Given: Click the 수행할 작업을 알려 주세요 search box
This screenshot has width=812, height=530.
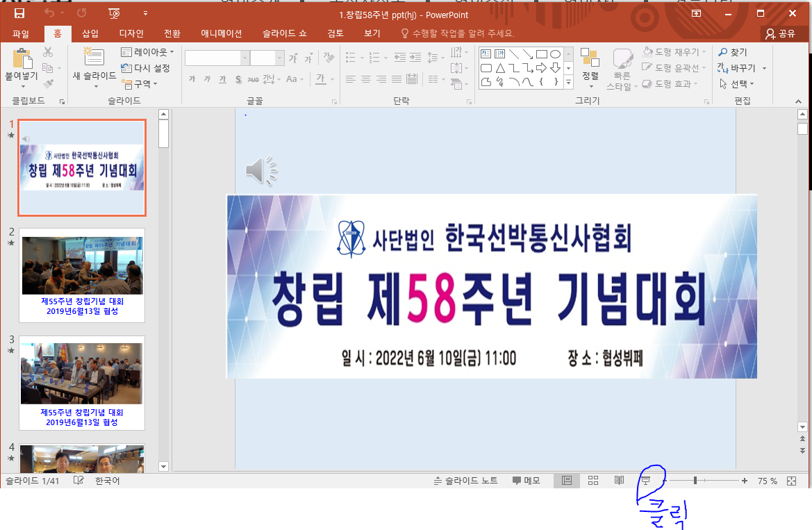Looking at the screenshot, I should pos(458,33).
